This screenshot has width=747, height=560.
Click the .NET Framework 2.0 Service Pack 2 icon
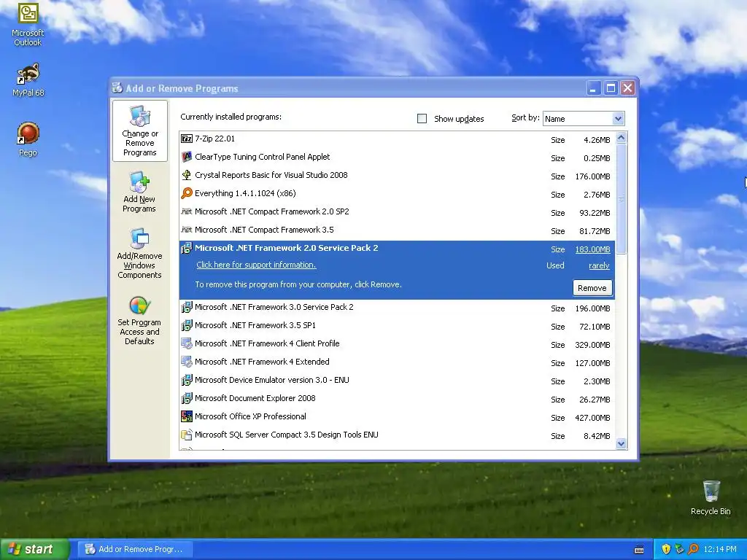click(x=187, y=248)
